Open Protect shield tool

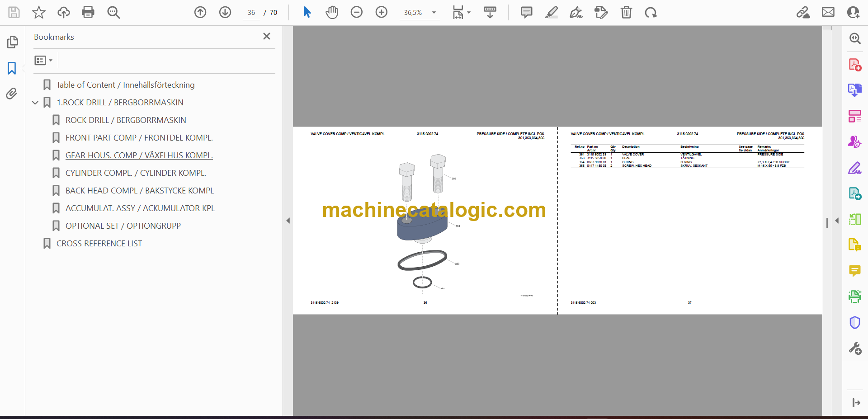[x=855, y=322]
